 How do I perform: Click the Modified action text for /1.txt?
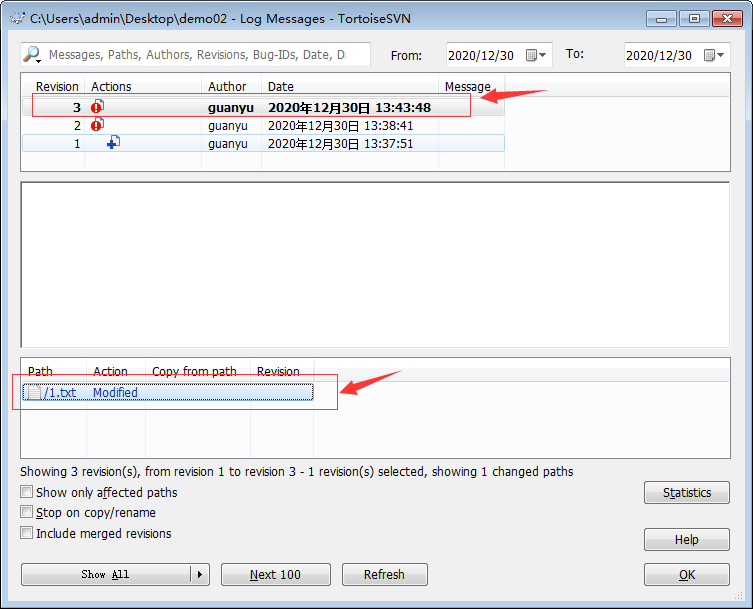115,392
